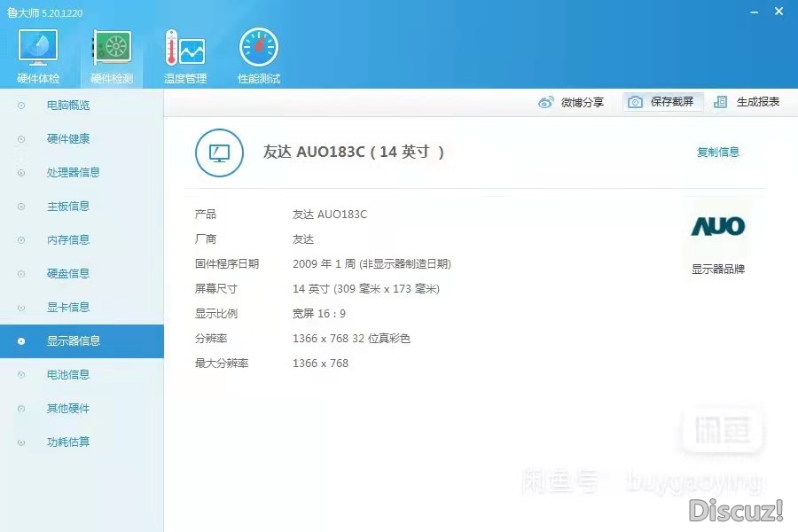Click the report icon beside 生成报表
This screenshot has width=798, height=532.
tap(720, 102)
